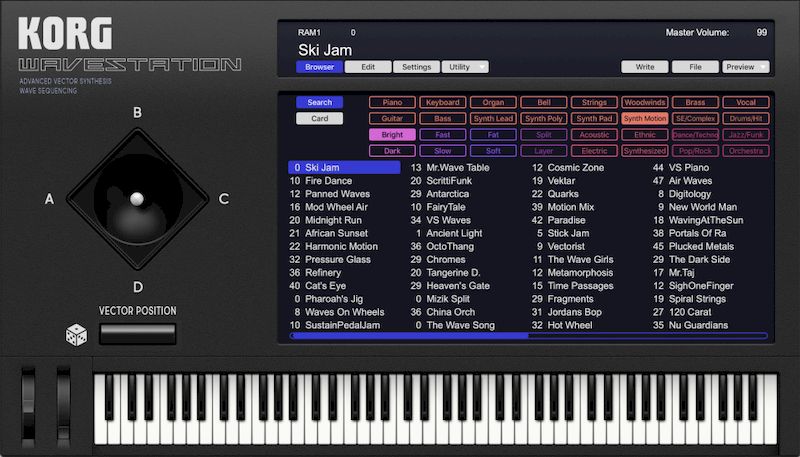
Task: Toggle the Soft character filter
Action: click(493, 151)
